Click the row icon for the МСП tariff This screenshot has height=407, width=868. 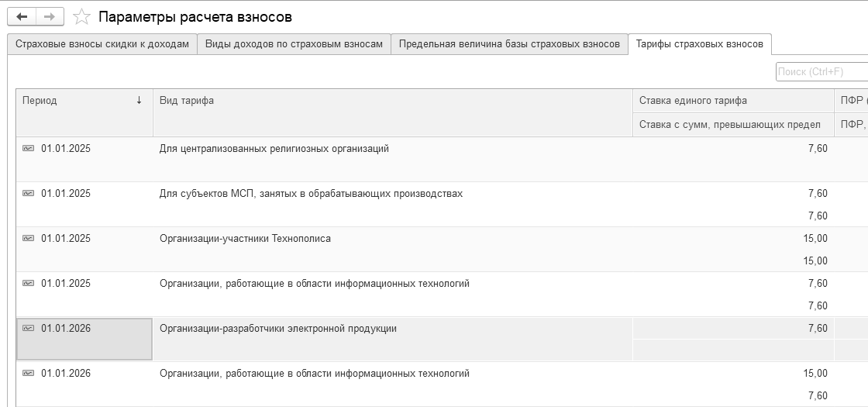tap(29, 194)
